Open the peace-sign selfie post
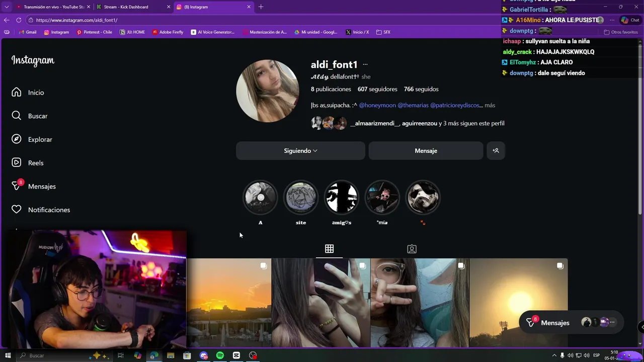This screenshot has height=362, width=644. pyautogui.click(x=420, y=303)
